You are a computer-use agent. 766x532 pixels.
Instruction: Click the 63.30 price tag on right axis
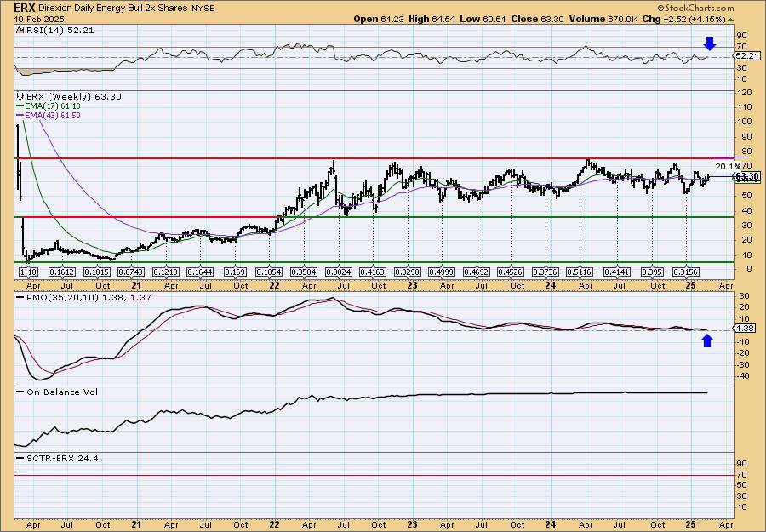coord(747,176)
